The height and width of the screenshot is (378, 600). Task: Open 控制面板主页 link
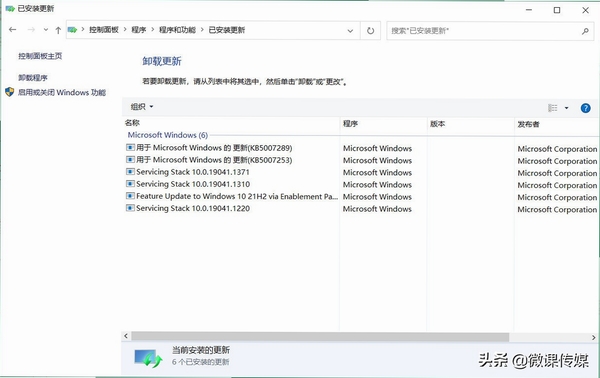[x=40, y=56]
